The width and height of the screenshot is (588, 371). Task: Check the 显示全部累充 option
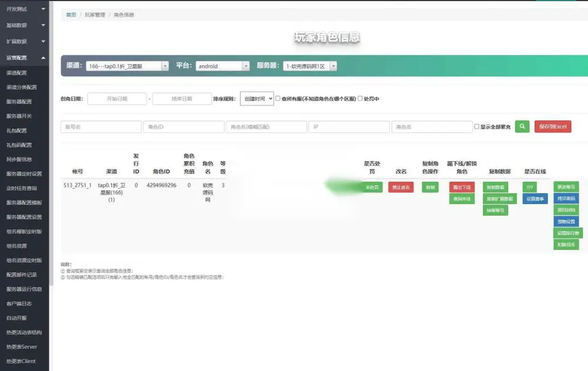(477, 126)
